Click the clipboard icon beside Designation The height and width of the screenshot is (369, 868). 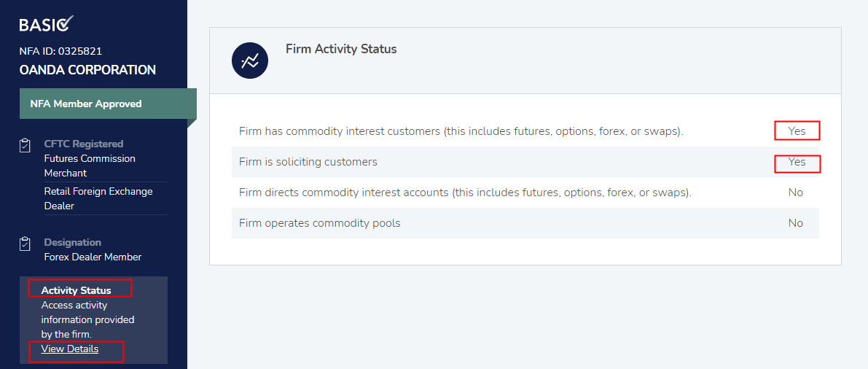(25, 244)
